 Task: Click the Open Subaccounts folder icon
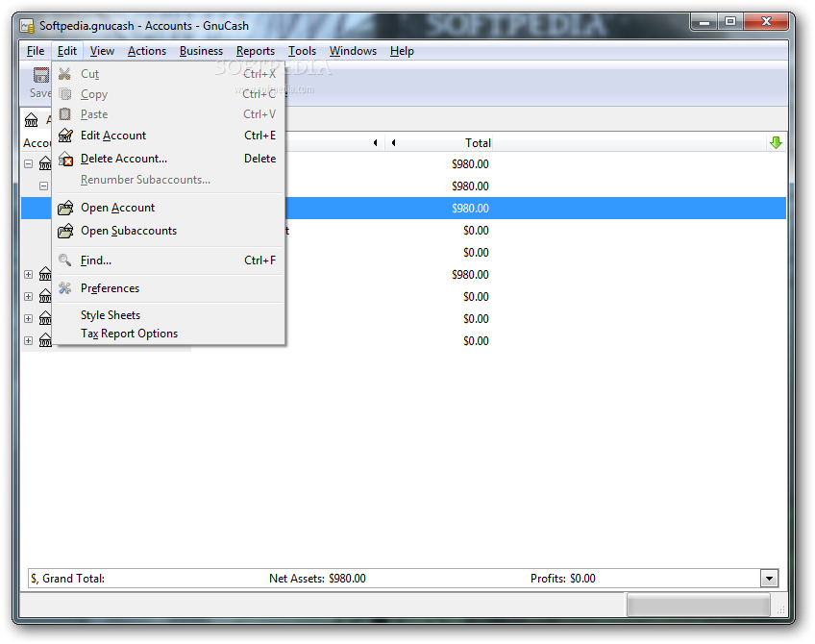click(x=65, y=231)
